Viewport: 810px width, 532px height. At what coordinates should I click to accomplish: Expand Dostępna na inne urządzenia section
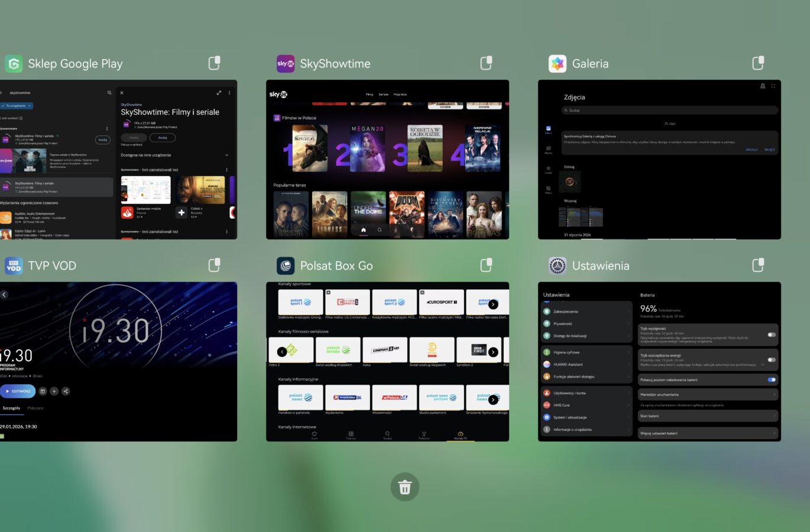coord(226,155)
